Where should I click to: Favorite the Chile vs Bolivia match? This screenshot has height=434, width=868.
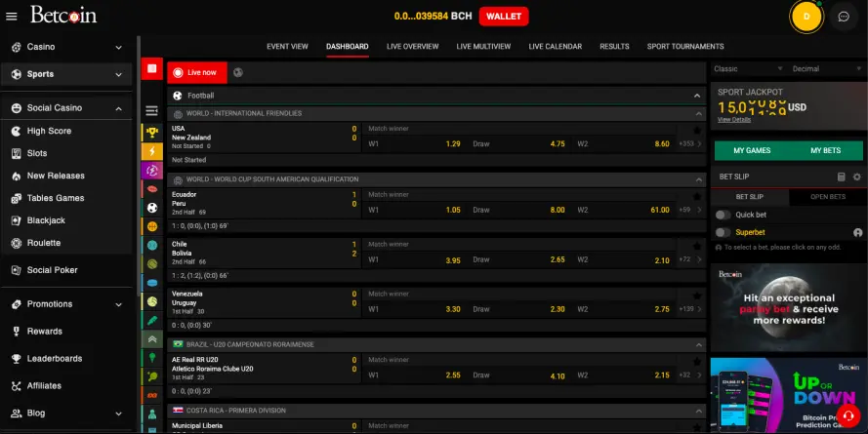pos(697,246)
